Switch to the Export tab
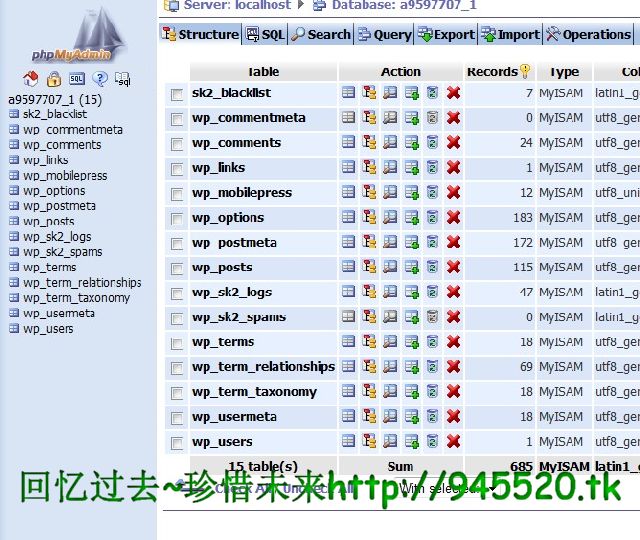The width and height of the screenshot is (640, 540). click(x=446, y=34)
